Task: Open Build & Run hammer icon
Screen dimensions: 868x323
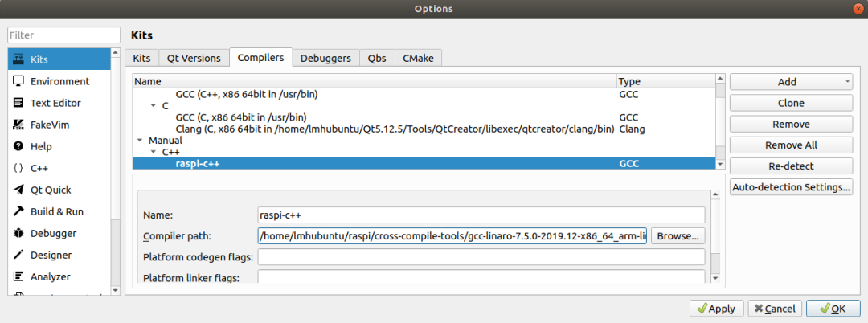Action: pyautogui.click(x=18, y=211)
